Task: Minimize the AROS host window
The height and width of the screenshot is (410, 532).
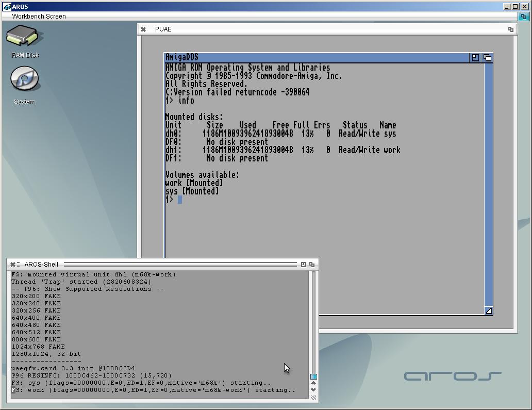Action: (507, 7)
